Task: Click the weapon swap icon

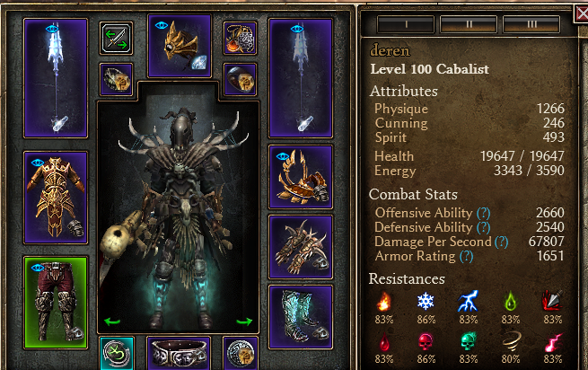Action: point(116,39)
